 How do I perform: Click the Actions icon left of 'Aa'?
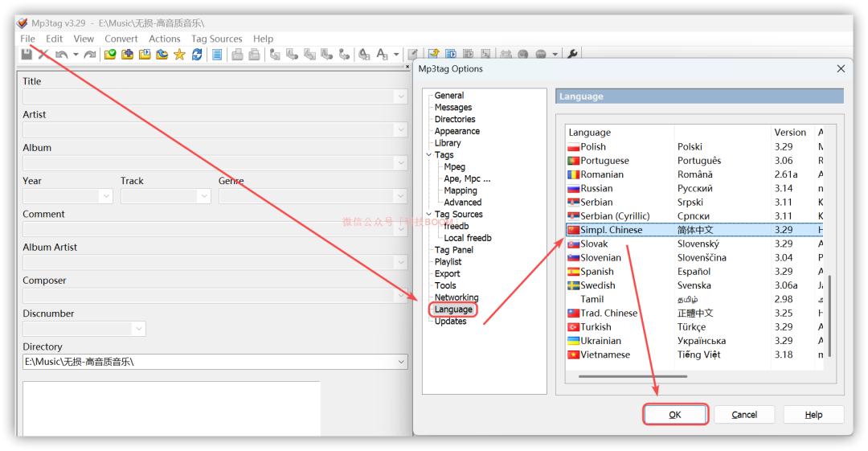(x=364, y=55)
